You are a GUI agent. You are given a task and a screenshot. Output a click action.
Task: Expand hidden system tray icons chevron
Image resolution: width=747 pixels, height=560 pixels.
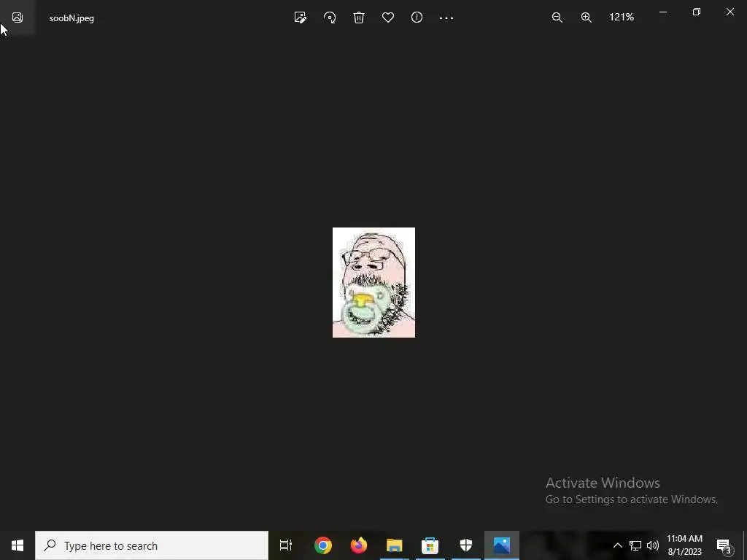[617, 545]
